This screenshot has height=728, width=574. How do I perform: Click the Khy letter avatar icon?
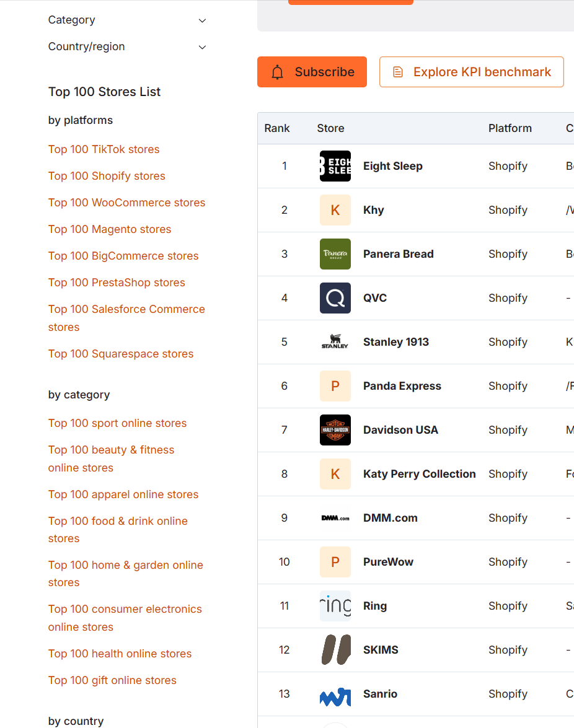tap(335, 210)
